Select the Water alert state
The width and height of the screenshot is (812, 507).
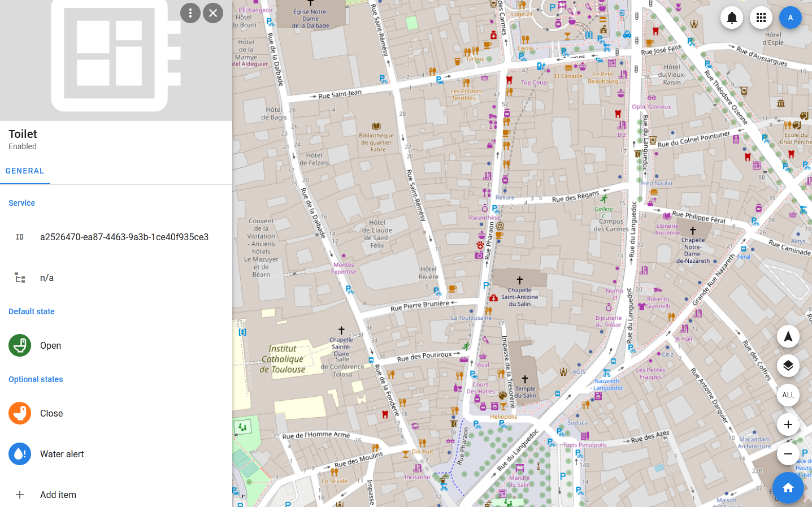pos(62,454)
